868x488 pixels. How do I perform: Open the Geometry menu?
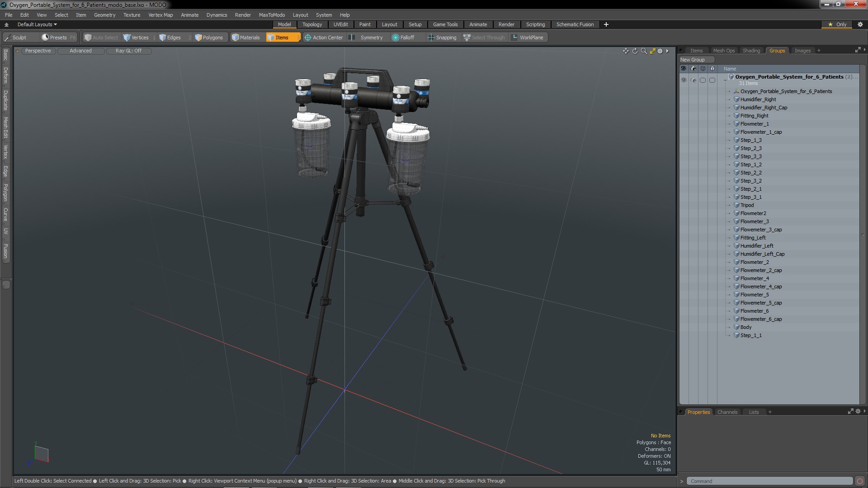(104, 15)
